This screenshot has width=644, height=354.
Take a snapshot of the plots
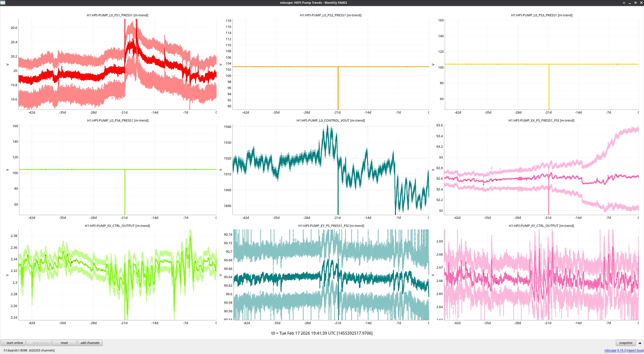tap(625, 343)
